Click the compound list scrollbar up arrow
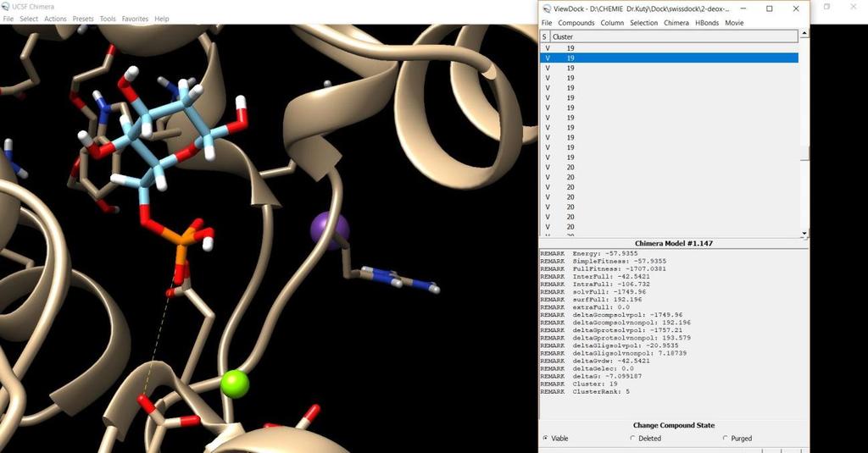 pos(804,34)
